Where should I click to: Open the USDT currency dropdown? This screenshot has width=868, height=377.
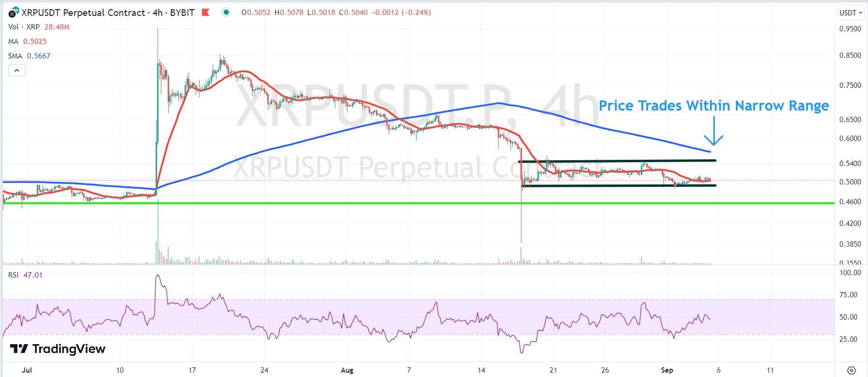pos(851,13)
